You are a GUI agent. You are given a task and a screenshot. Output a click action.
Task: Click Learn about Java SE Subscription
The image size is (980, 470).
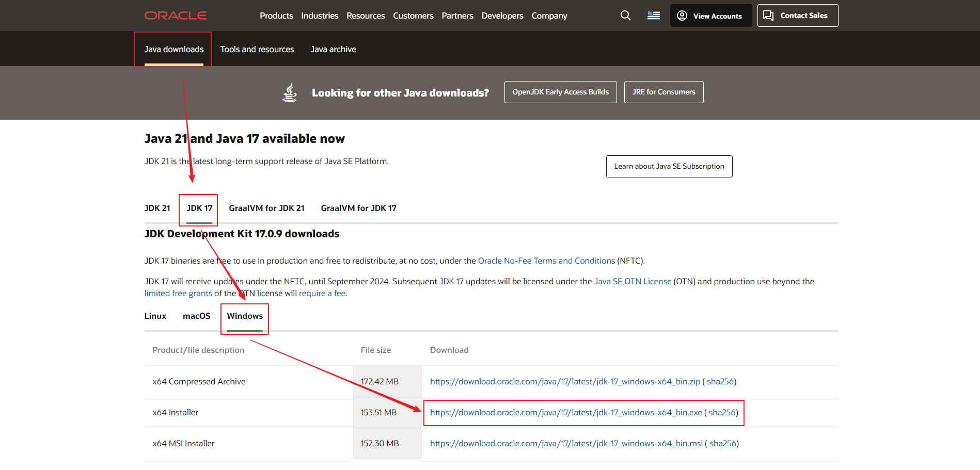(x=669, y=166)
